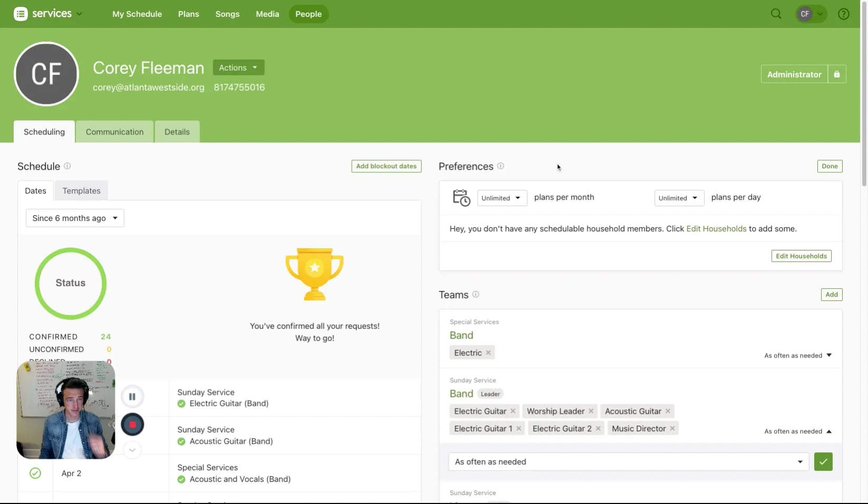Click the Edit Households button
Viewport: 868px width, 504px height.
point(801,256)
